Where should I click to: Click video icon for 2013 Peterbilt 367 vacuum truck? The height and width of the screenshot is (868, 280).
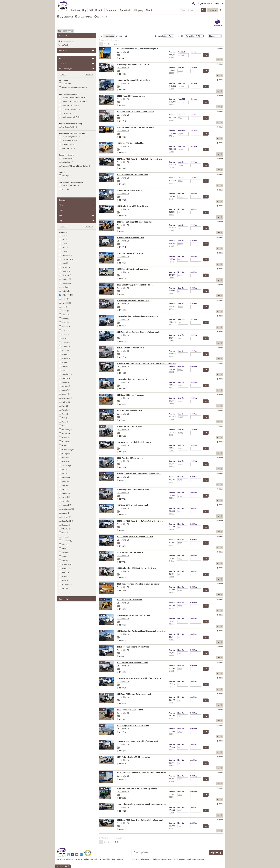click(x=118, y=102)
